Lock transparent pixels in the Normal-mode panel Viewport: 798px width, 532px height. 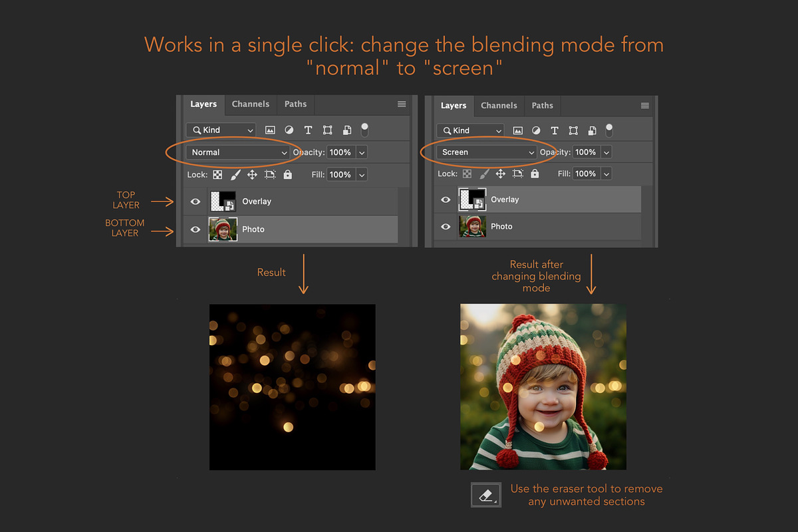point(217,174)
